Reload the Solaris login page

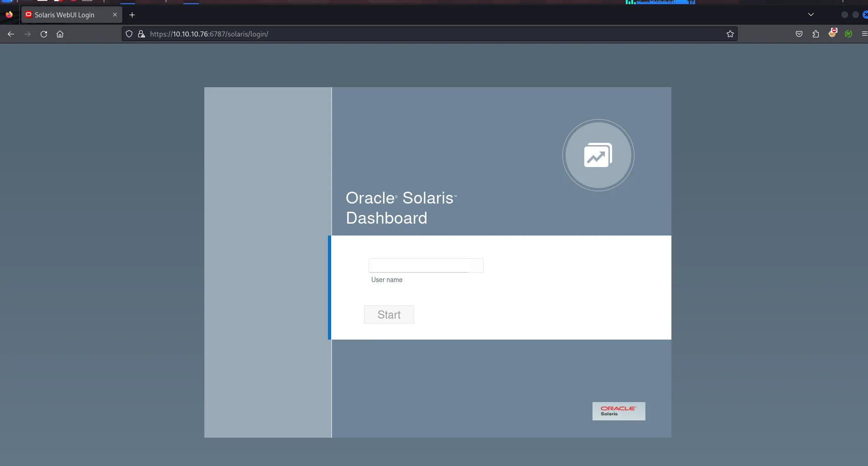44,34
